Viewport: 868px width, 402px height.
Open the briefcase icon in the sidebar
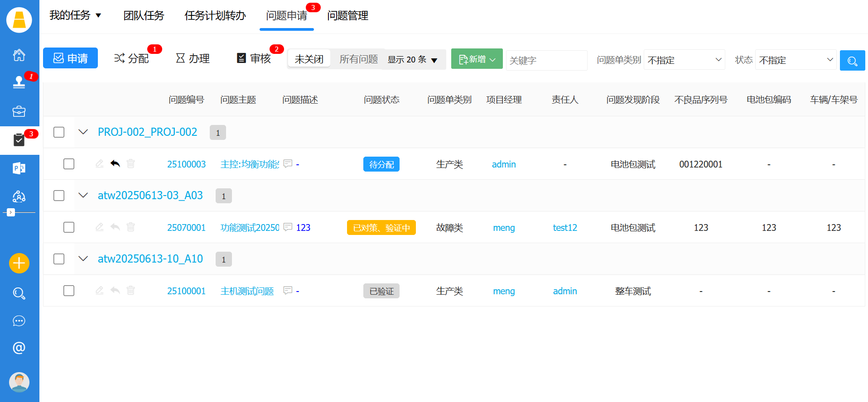[x=19, y=111]
